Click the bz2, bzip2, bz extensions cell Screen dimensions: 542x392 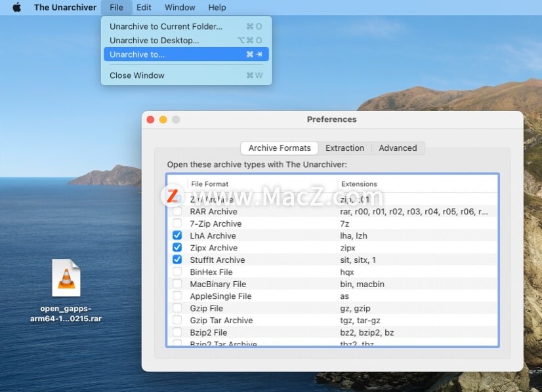[x=367, y=332]
